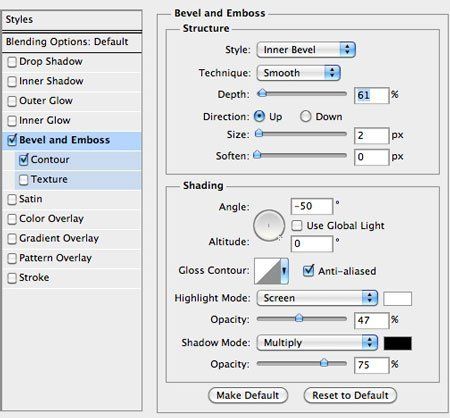Click the white highlight color swatch
The image size is (450, 418).
[398, 299]
